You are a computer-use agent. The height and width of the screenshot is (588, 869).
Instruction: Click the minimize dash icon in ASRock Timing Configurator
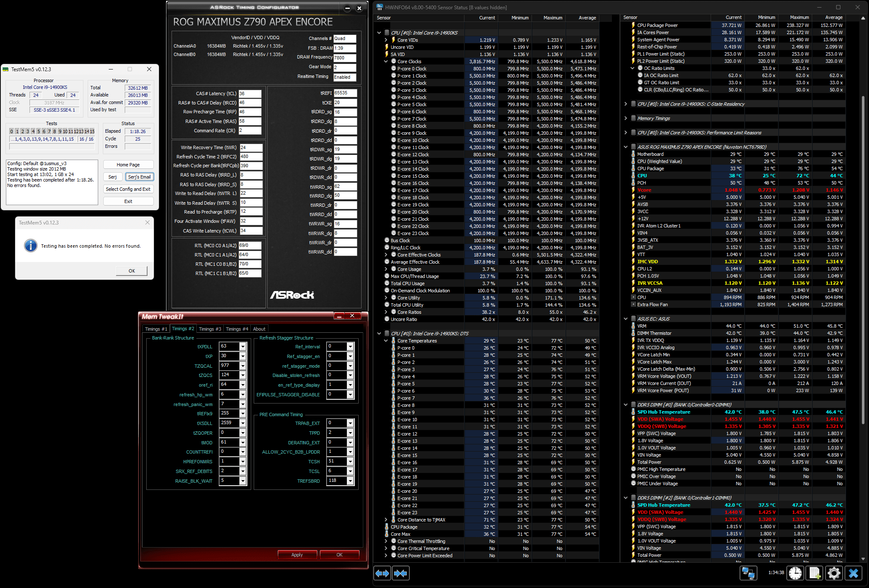tap(347, 8)
